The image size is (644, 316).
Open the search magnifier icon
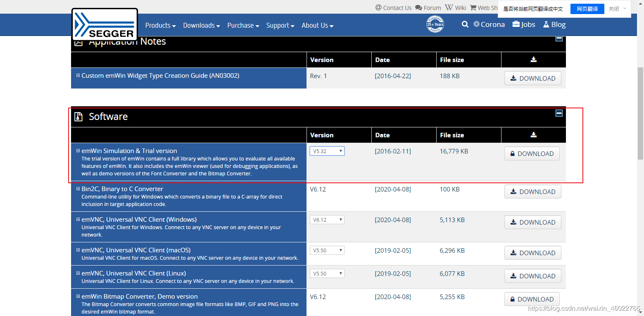[465, 24]
